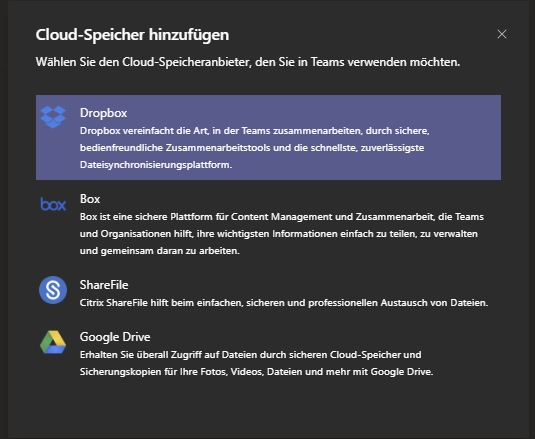535x439 pixels.
Task: Click the 'Citrix ShareFile hilft' description text
Action: [284, 303]
